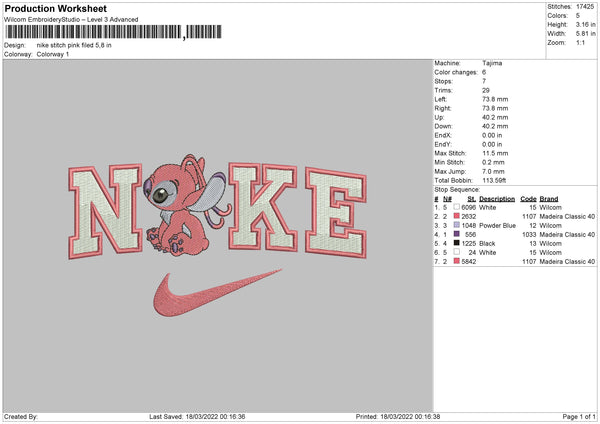
Task: Click the 'St.' column header
Action: pos(471,199)
